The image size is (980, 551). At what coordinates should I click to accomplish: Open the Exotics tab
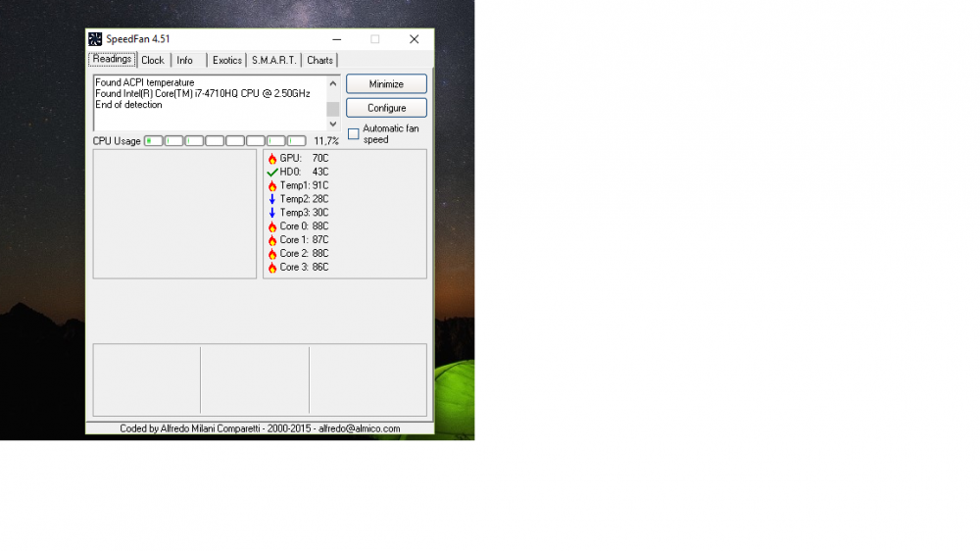click(x=227, y=60)
